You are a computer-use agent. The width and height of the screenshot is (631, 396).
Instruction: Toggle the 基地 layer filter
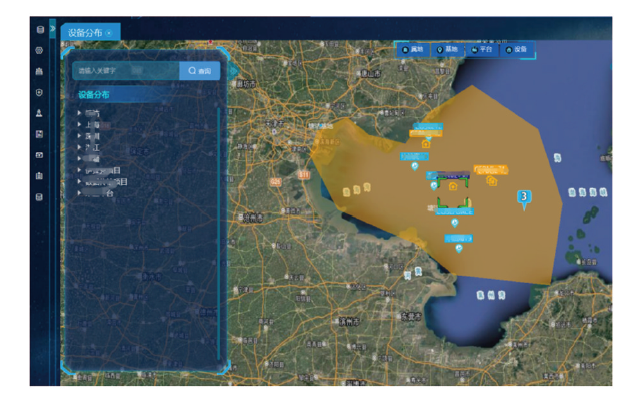click(447, 50)
